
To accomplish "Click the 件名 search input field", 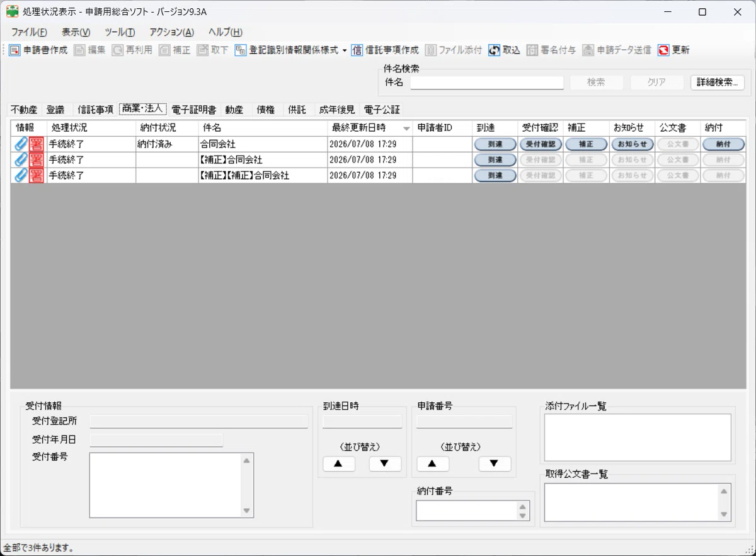I will [x=487, y=83].
